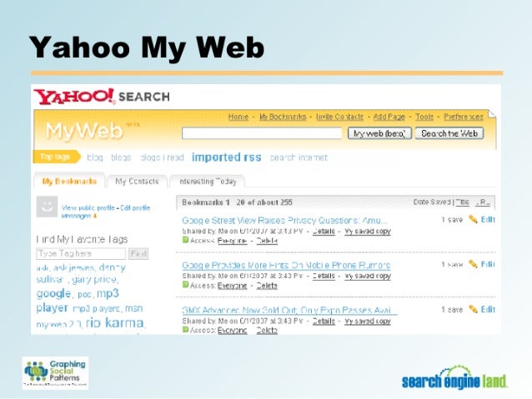The image size is (532, 399).
Task: Click green access icon under Google Street View bookmark
Action: tap(185, 240)
